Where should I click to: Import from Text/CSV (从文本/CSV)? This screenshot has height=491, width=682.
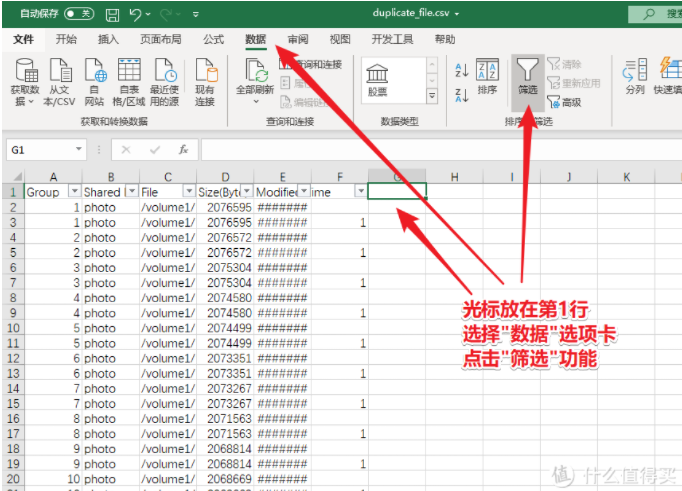click(60, 80)
